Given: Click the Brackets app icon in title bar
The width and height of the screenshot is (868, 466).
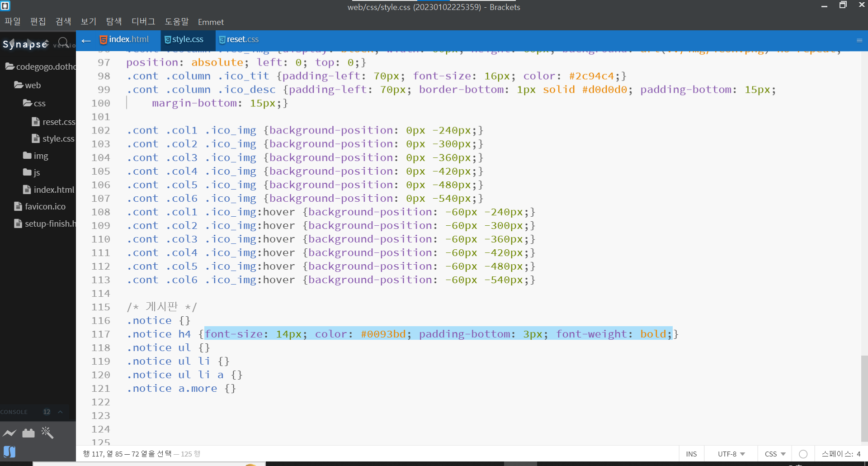Looking at the screenshot, I should point(5,6).
